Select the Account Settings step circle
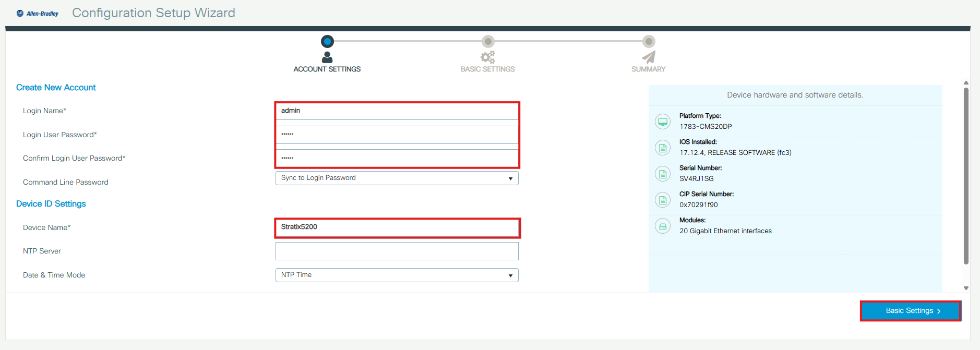This screenshot has width=980, height=350. [327, 41]
